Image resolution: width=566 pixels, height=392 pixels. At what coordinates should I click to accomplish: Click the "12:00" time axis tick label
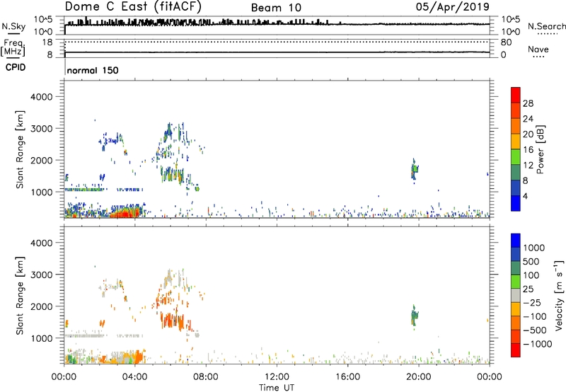coord(277,377)
